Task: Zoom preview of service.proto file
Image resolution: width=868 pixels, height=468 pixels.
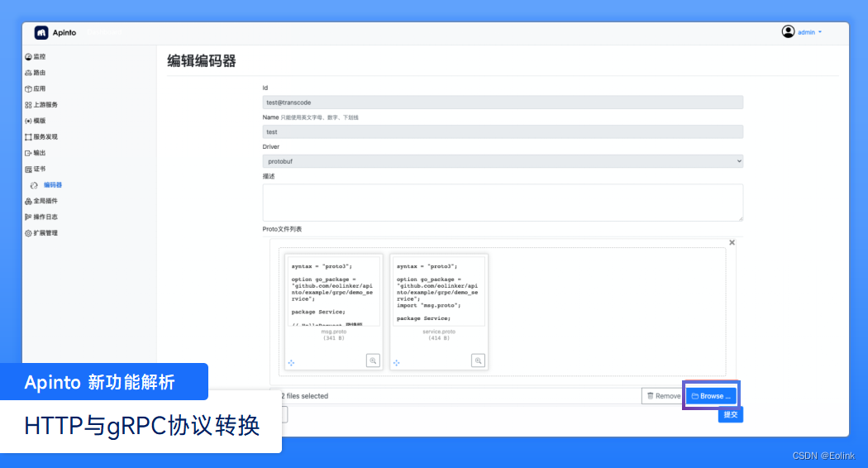Action: coord(479,361)
